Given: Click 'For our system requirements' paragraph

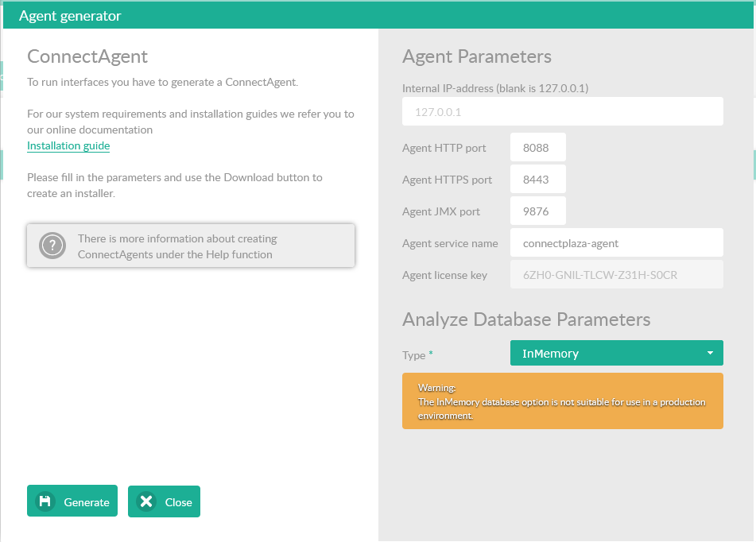Looking at the screenshot, I should click(x=191, y=122).
